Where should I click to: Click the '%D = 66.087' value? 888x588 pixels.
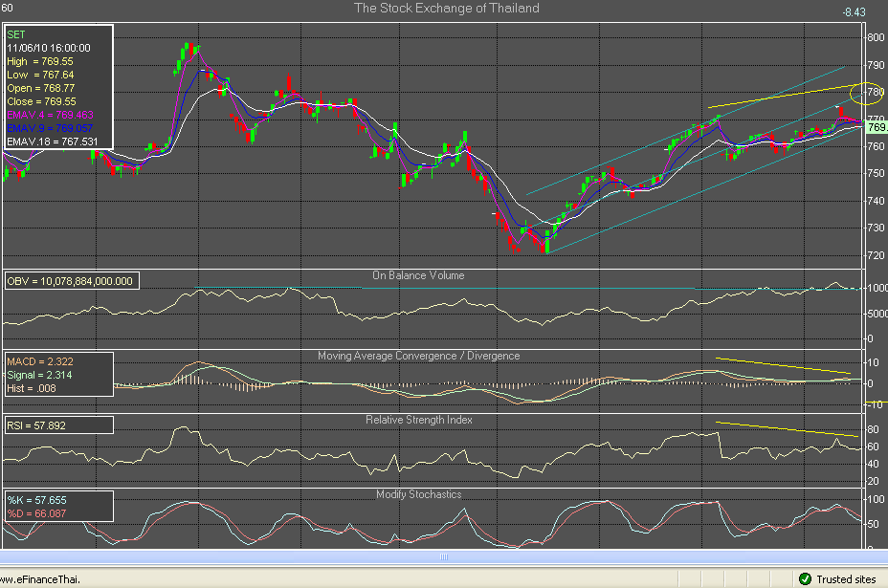click(x=36, y=513)
